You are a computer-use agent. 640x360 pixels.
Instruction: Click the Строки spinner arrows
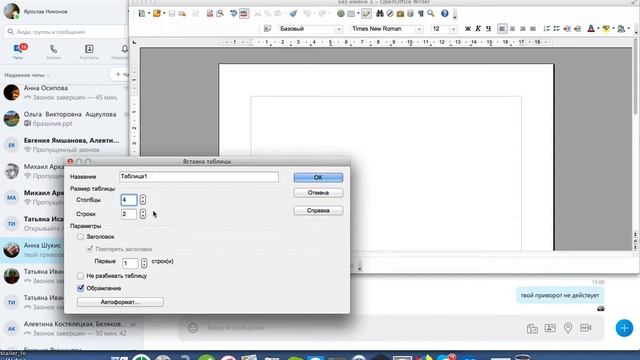tap(142, 214)
